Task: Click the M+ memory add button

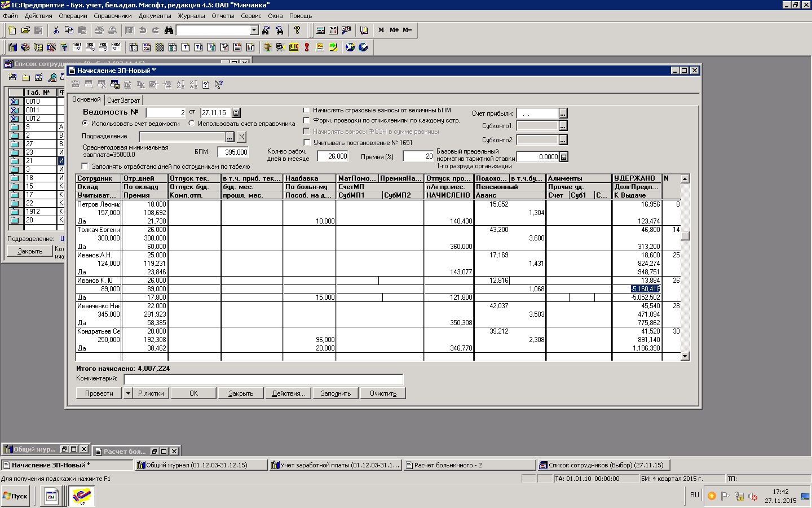Action: 394,30
